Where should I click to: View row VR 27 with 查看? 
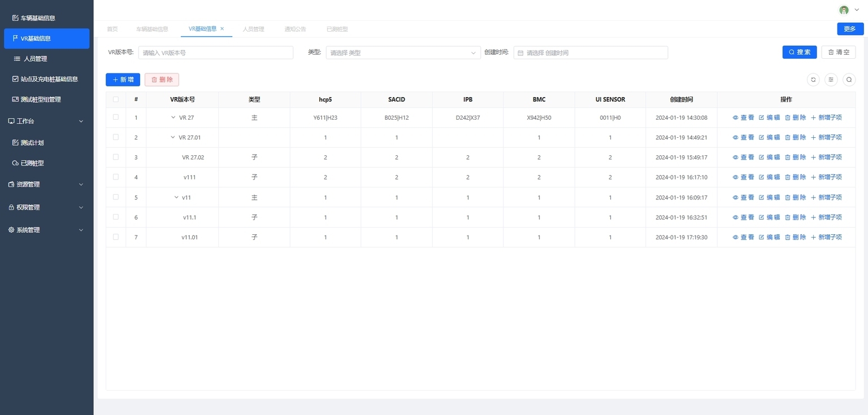click(x=744, y=117)
